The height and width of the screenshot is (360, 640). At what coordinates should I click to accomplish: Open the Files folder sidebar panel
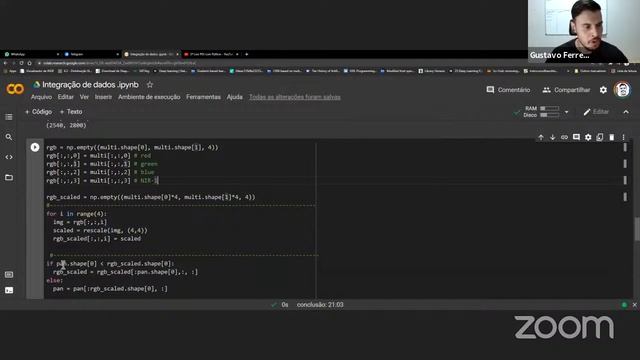(9, 177)
